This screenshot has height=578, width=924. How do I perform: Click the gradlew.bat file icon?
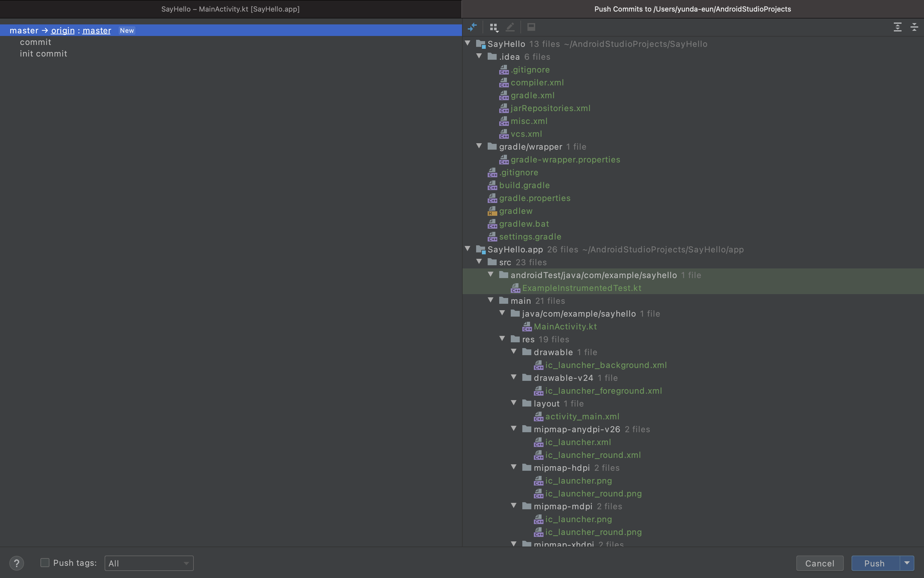(492, 223)
